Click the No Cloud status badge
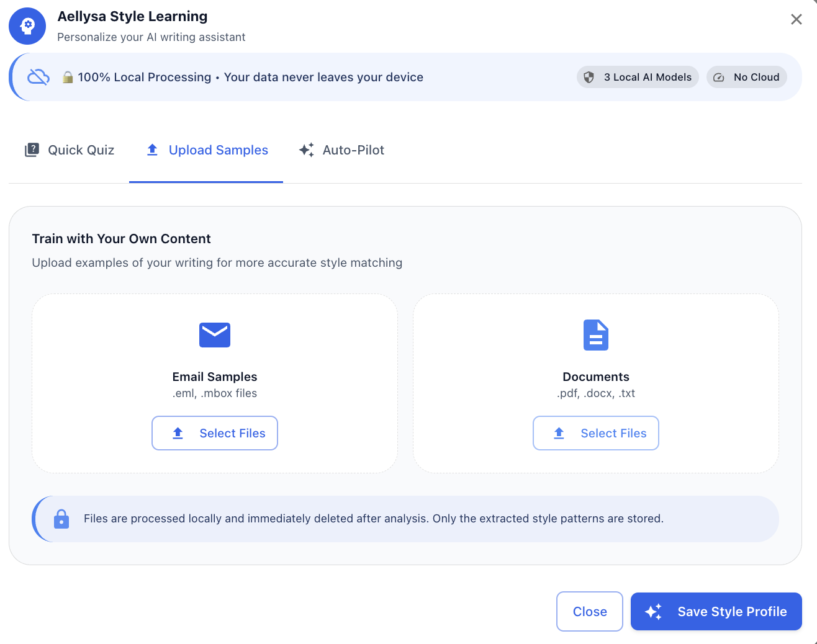The image size is (817, 644). [746, 77]
